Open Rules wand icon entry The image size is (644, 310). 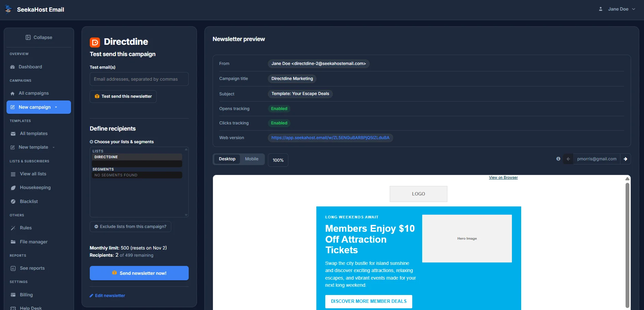click(13, 228)
